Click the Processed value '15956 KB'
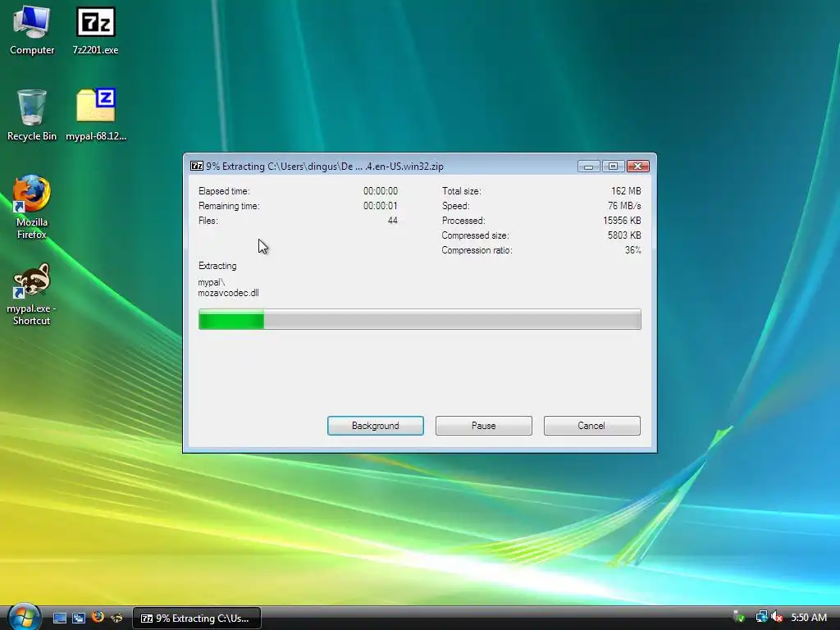840x630 pixels. click(x=622, y=220)
